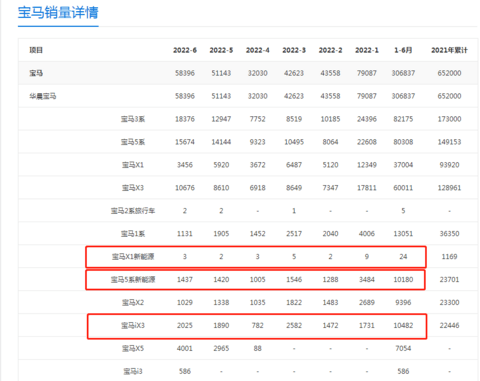Click the 宝马销量详情 tab heading

tap(58, 13)
